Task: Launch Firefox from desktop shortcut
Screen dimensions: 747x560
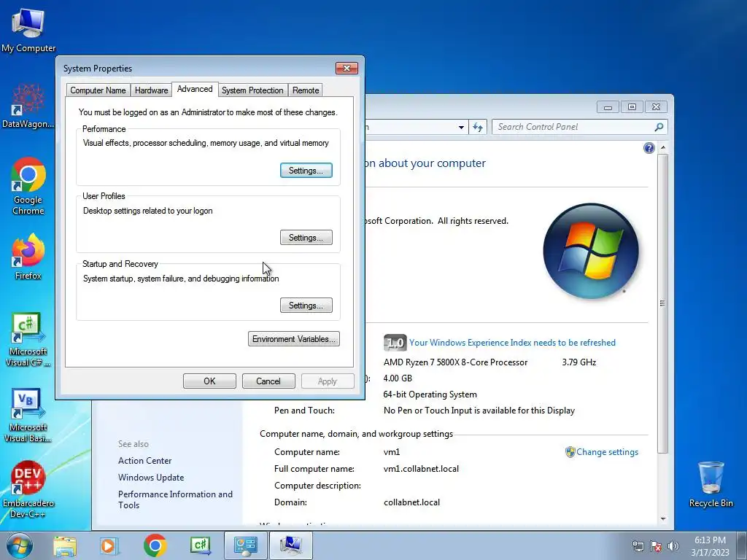Action: [28, 257]
